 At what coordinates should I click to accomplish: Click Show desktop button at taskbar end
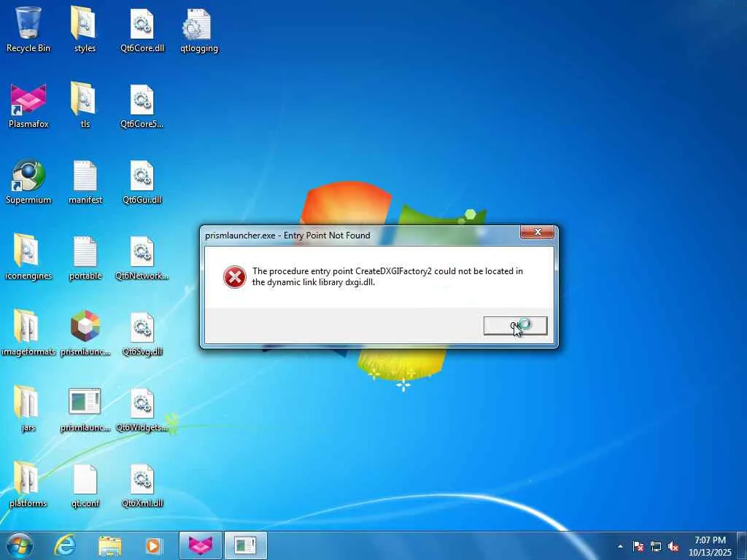[x=742, y=545]
